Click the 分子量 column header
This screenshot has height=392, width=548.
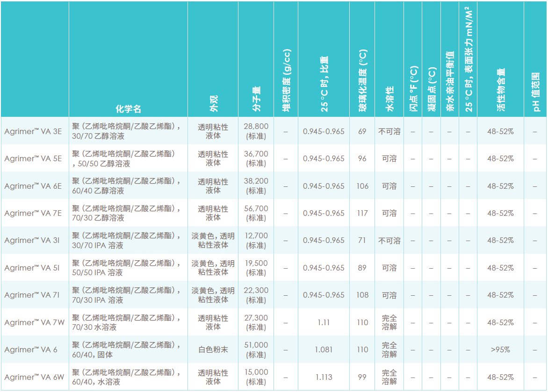256,99
